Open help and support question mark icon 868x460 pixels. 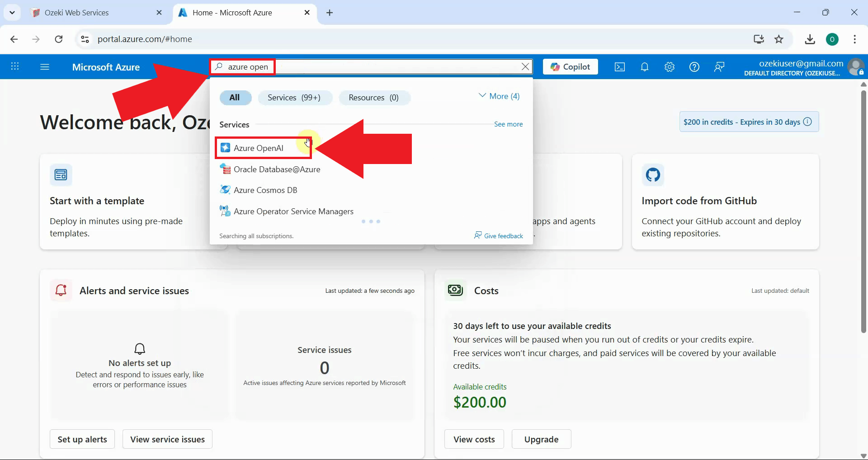pos(694,66)
